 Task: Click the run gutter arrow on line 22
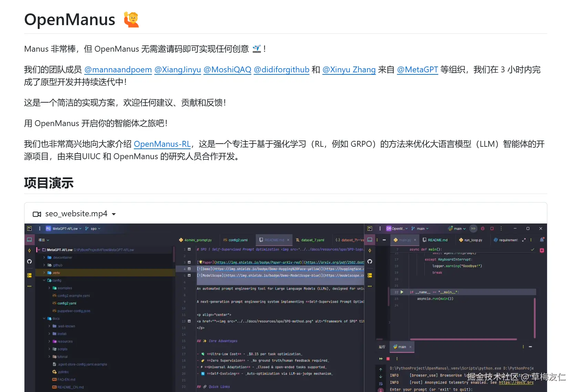(402, 292)
